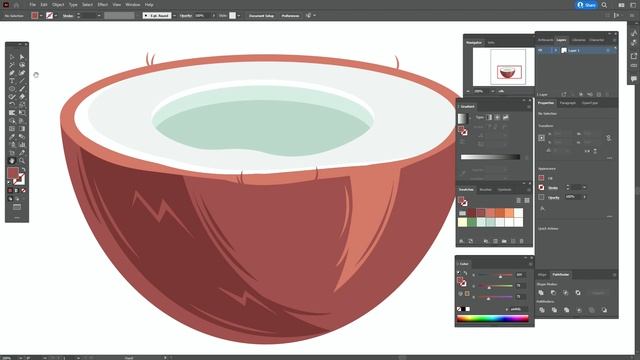640x360 pixels.
Task: Open the Effect menu
Action: 102,4
